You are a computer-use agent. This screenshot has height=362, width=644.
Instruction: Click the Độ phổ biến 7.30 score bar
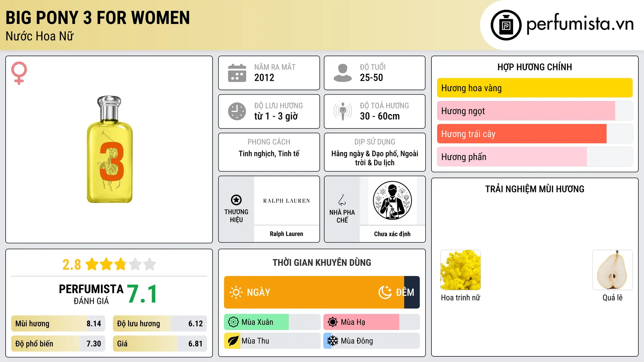[58, 344]
